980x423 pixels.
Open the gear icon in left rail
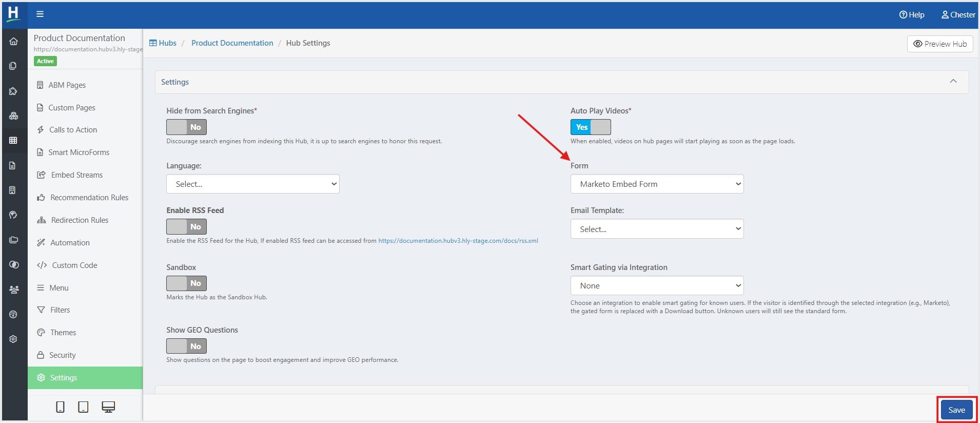(x=13, y=339)
